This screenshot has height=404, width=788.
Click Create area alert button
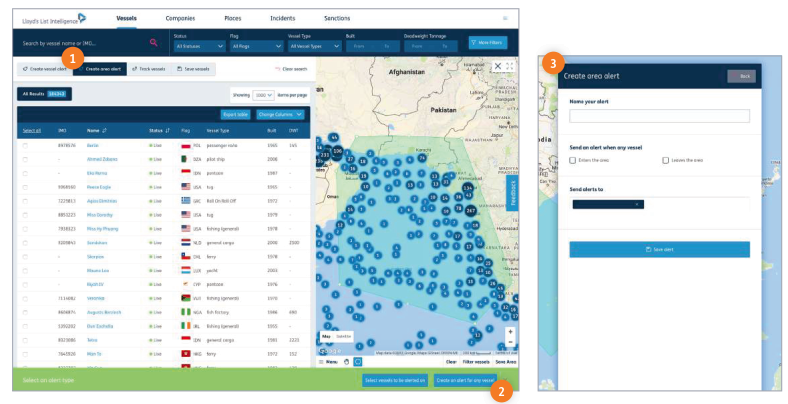pos(100,69)
